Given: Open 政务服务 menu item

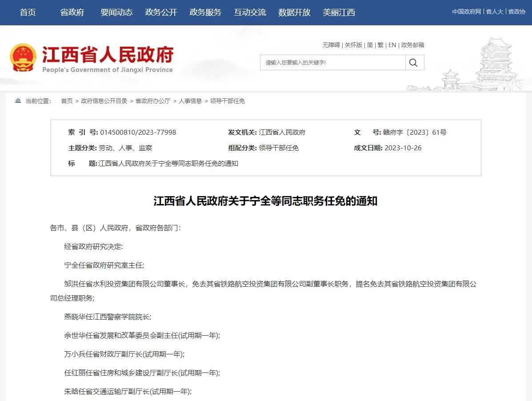Looking at the screenshot, I should [205, 12].
